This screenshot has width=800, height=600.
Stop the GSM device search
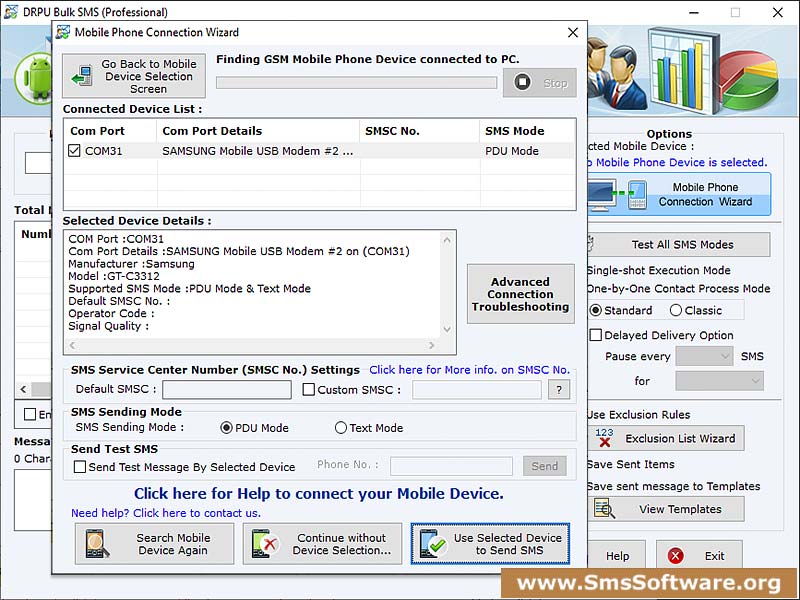pos(539,83)
